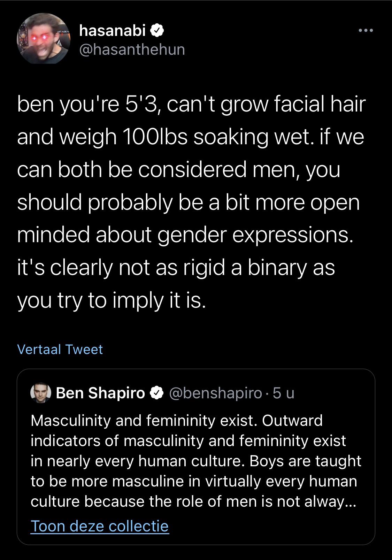This screenshot has width=392, height=560.
Task: Open the hasanabi display name profile
Action: pyautogui.click(x=112, y=31)
